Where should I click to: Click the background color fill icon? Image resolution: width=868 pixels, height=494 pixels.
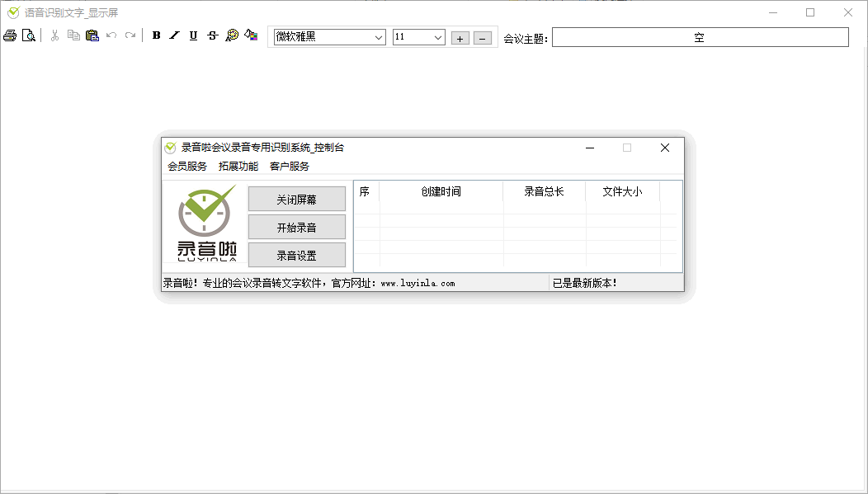pyautogui.click(x=251, y=35)
